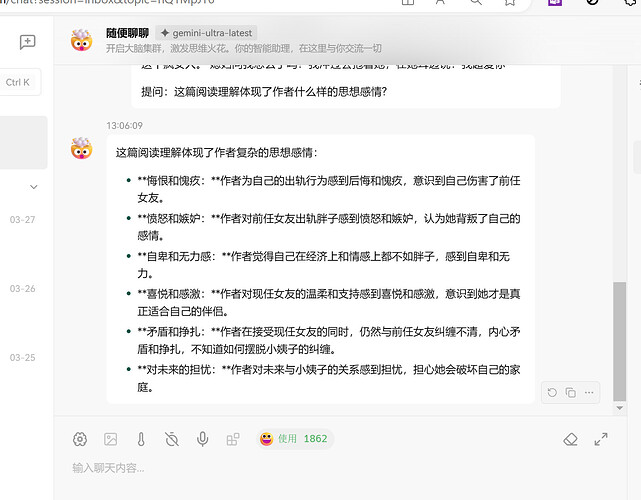
Task: Click the gemini-ultra-latest model tag
Action: coord(206,33)
